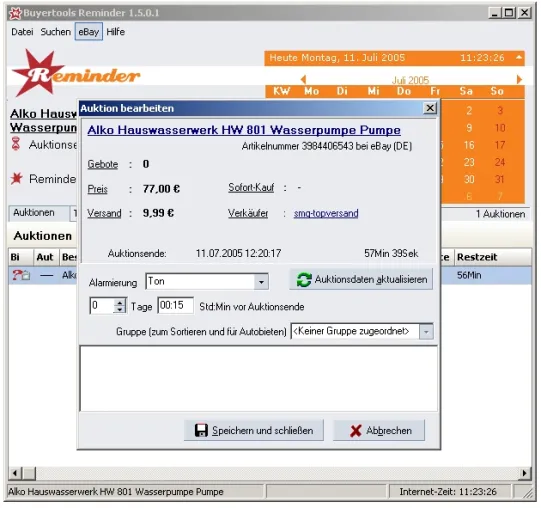Image resolution: width=541 pixels, height=508 pixels.
Task: Click Speichern und schließen button
Action: pyautogui.click(x=254, y=430)
